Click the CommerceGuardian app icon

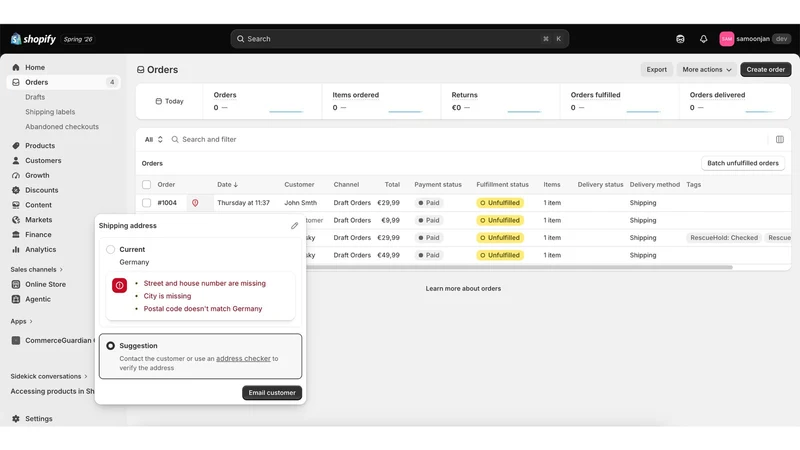click(x=16, y=340)
